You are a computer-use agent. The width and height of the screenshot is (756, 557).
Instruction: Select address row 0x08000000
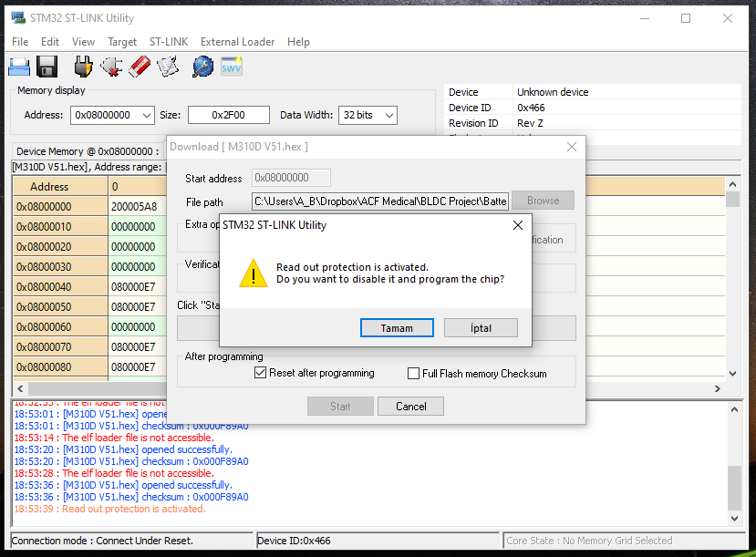tap(60, 207)
